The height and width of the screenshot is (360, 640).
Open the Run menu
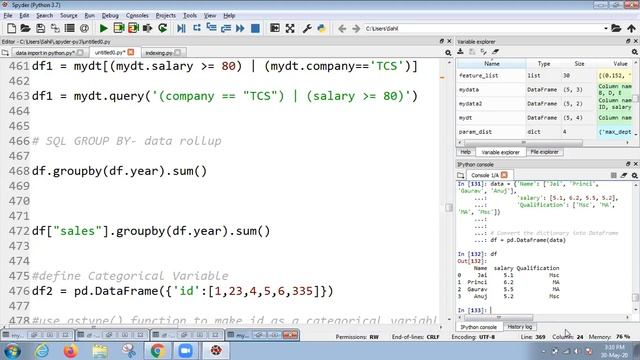coord(89,16)
